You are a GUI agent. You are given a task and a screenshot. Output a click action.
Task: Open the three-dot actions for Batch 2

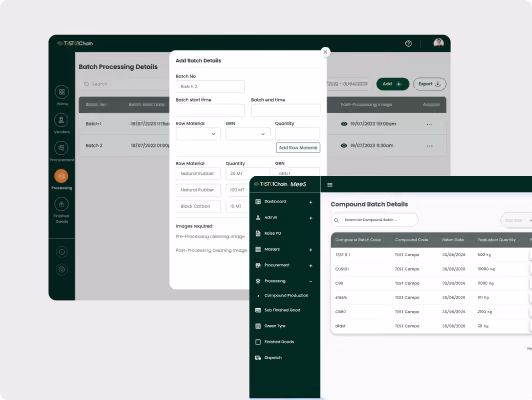[x=429, y=146]
